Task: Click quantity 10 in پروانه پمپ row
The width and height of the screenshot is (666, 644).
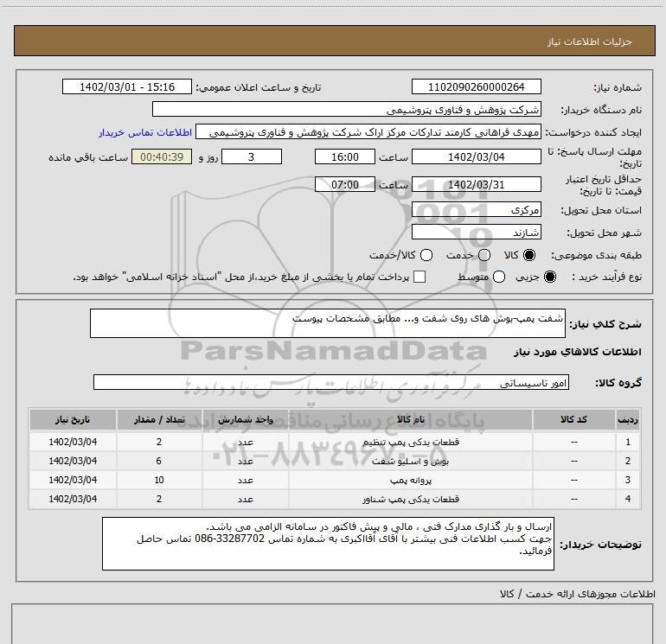Action: [x=159, y=480]
